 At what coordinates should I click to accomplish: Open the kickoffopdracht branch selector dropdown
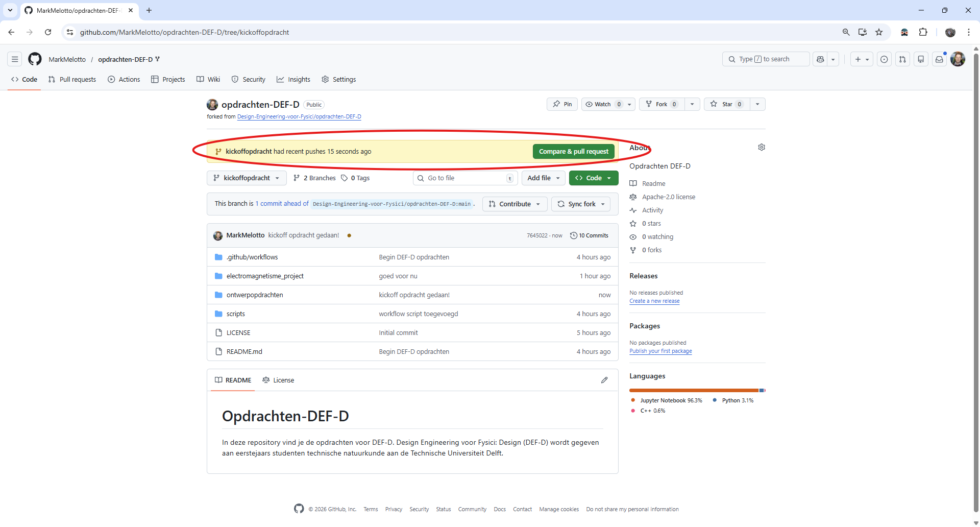tap(246, 178)
